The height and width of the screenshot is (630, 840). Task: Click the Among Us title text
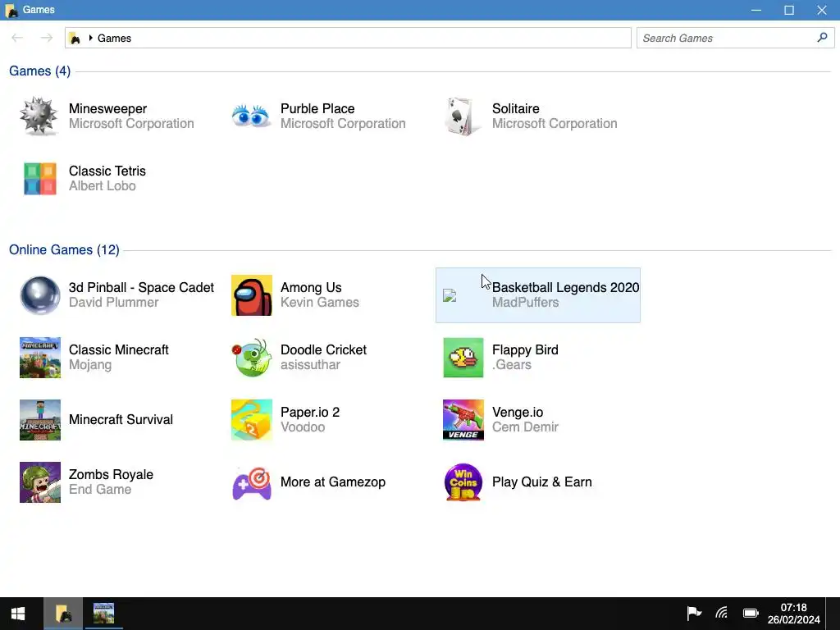pyautogui.click(x=311, y=288)
